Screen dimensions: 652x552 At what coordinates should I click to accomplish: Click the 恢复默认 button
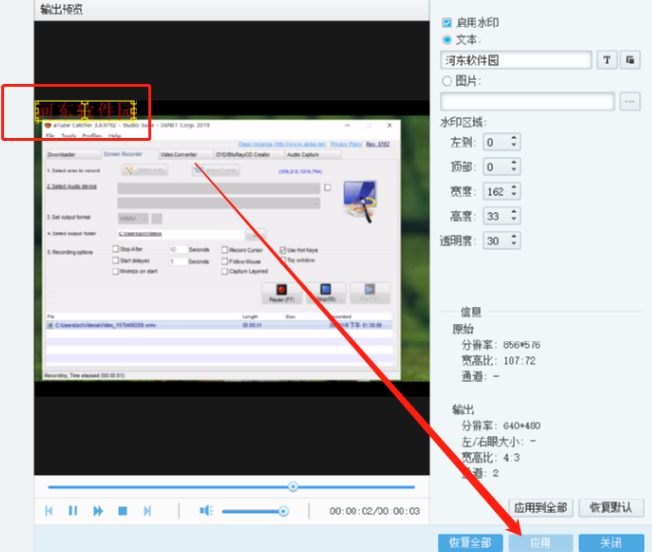coord(611,508)
